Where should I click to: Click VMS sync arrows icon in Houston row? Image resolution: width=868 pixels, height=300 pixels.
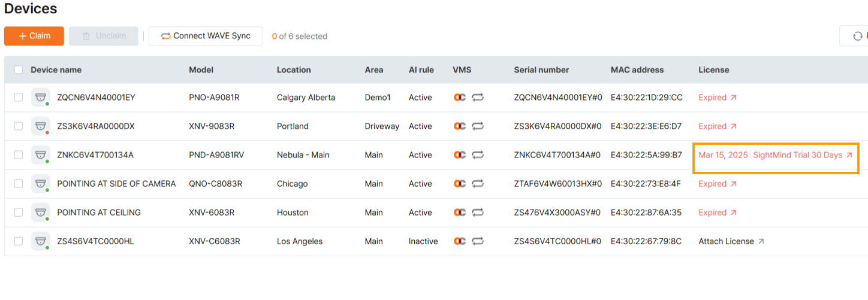coord(478,213)
